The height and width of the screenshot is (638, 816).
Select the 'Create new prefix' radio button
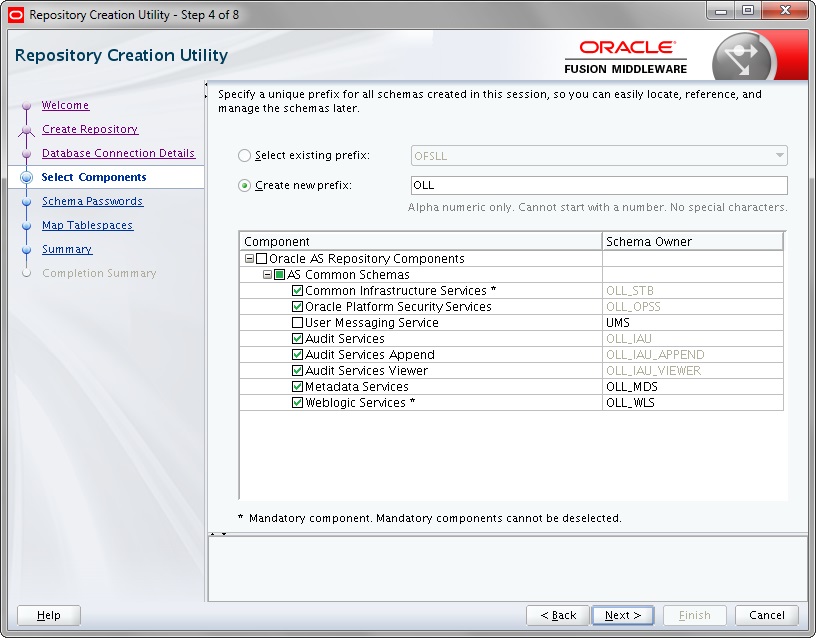click(x=244, y=185)
